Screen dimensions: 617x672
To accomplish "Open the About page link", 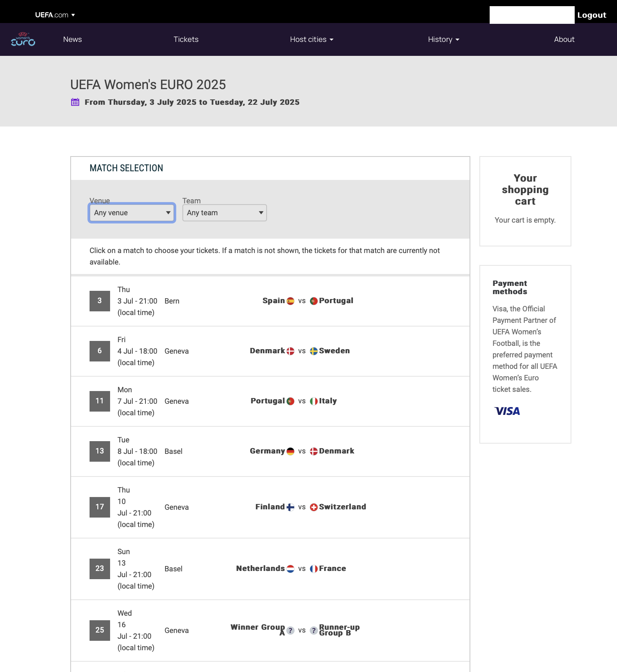I will [x=564, y=39].
